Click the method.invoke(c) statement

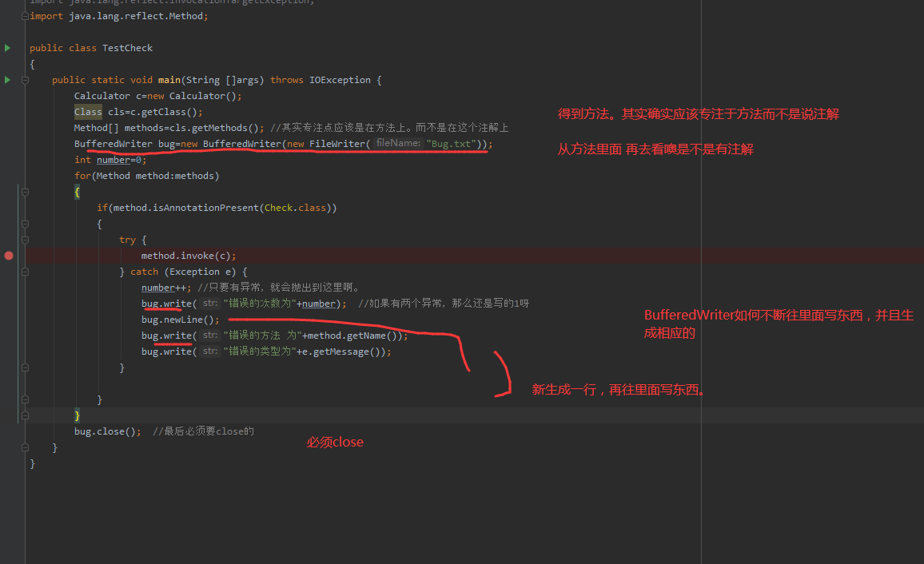click(x=189, y=256)
